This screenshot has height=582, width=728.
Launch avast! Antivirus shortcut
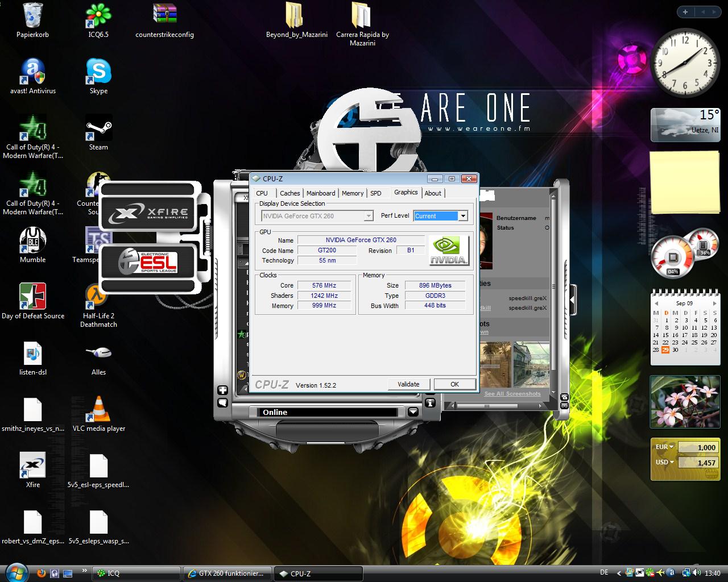coord(32,77)
